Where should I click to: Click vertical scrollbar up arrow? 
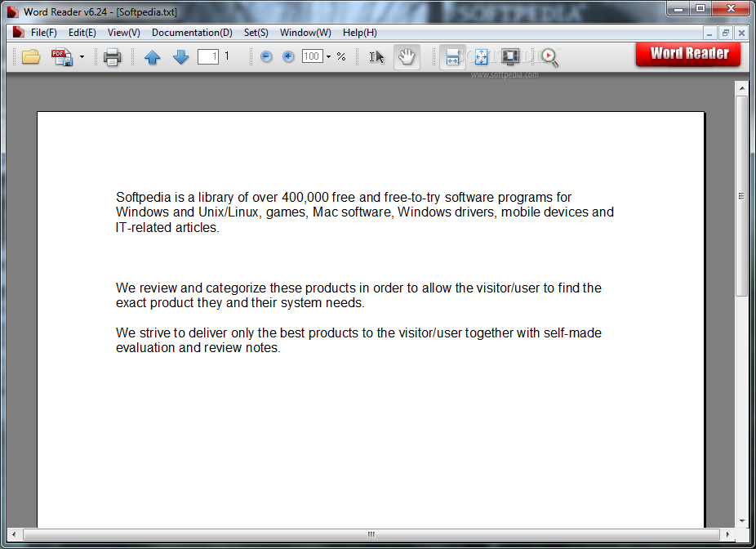(741, 88)
